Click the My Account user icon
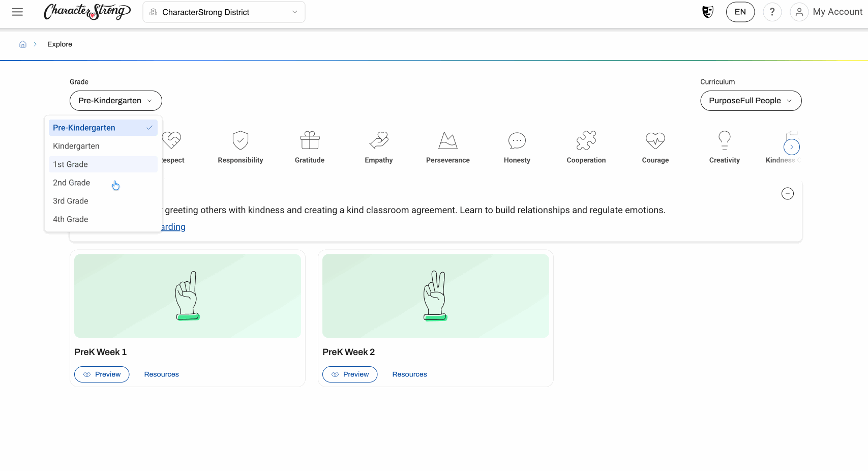The width and height of the screenshot is (868, 471). pyautogui.click(x=799, y=12)
